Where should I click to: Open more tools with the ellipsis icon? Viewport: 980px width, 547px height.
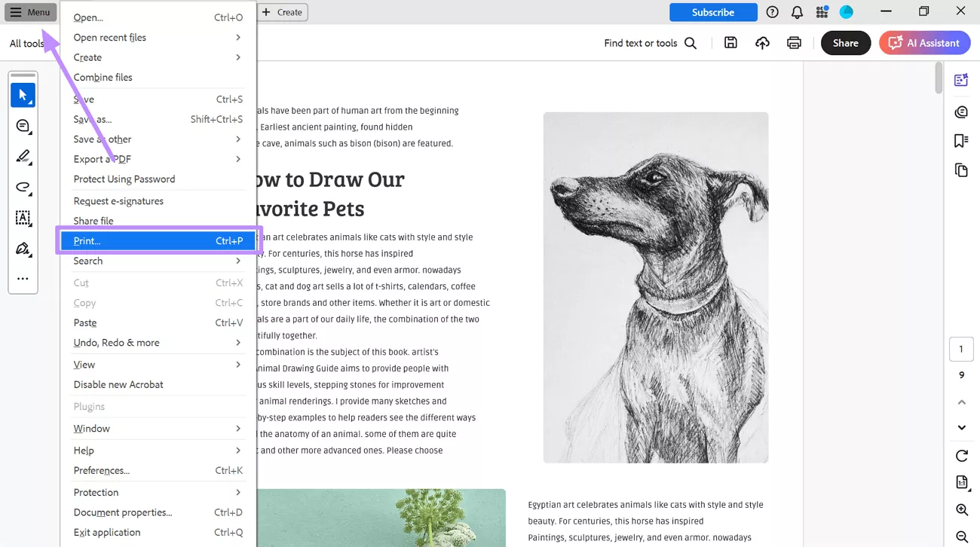(x=23, y=279)
